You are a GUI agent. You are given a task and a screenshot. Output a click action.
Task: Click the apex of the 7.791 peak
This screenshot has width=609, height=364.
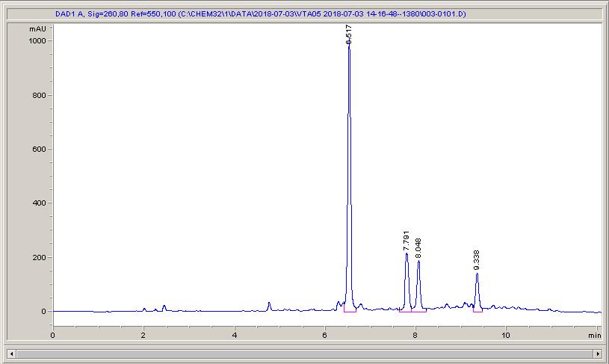406,253
